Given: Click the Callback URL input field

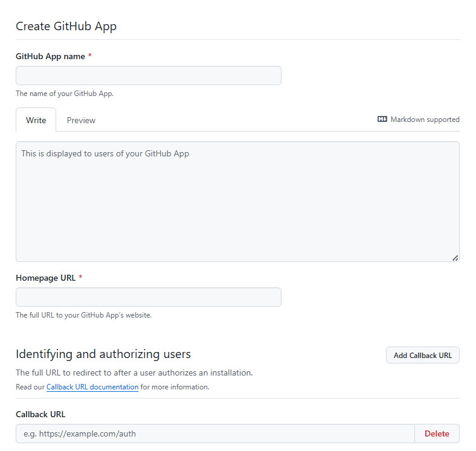Looking at the screenshot, I should coord(215,433).
